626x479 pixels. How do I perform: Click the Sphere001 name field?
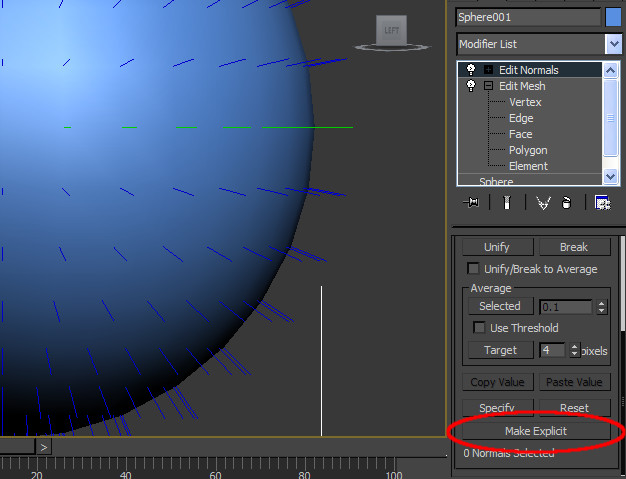(x=528, y=17)
